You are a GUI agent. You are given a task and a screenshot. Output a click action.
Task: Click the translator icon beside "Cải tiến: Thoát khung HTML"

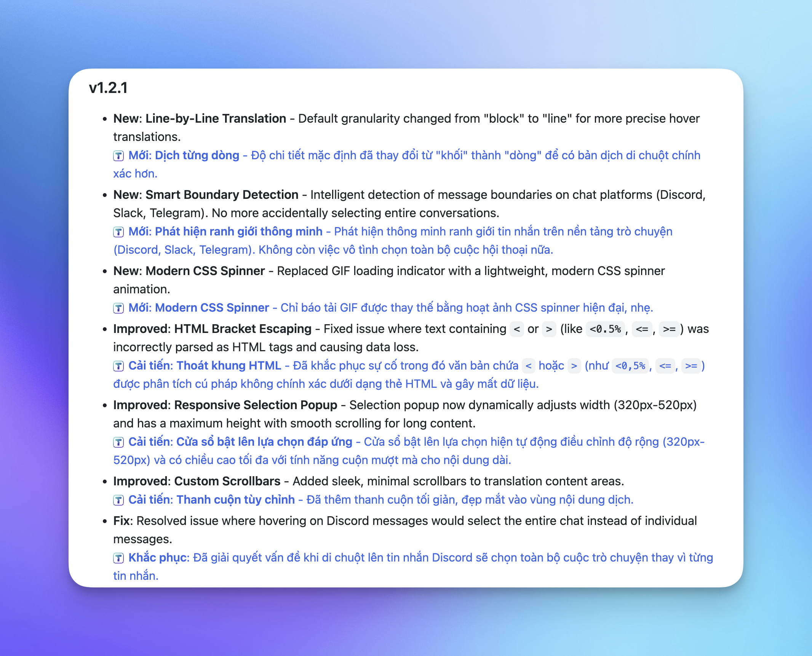click(x=119, y=366)
